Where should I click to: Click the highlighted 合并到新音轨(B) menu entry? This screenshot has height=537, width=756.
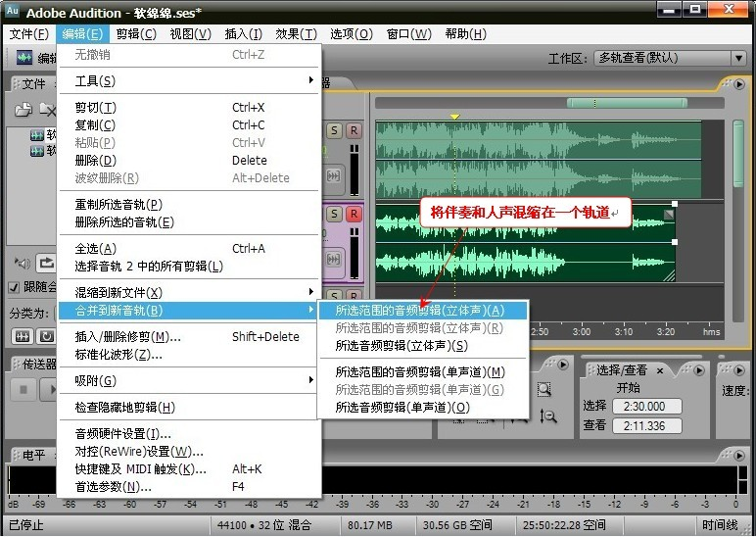189,311
